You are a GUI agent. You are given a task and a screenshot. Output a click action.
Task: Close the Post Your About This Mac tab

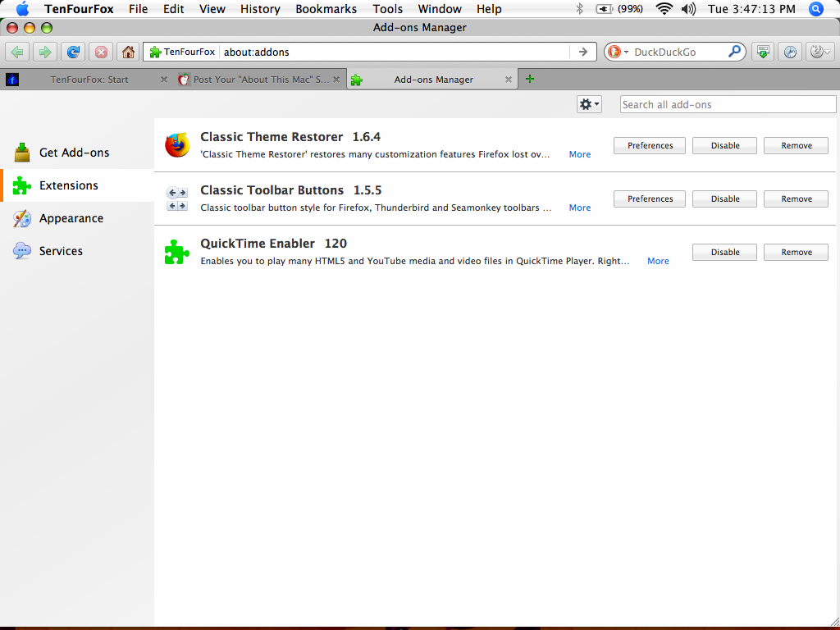point(336,80)
